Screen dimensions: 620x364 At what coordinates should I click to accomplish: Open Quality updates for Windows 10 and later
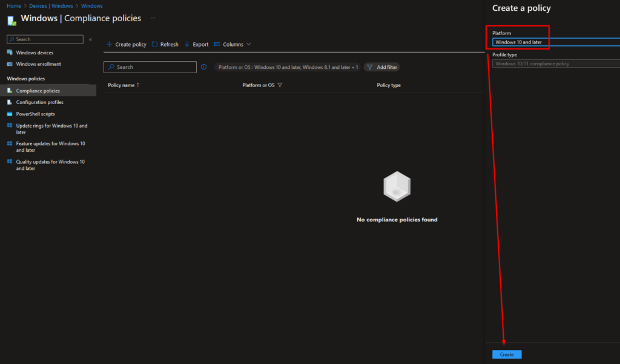click(x=50, y=165)
